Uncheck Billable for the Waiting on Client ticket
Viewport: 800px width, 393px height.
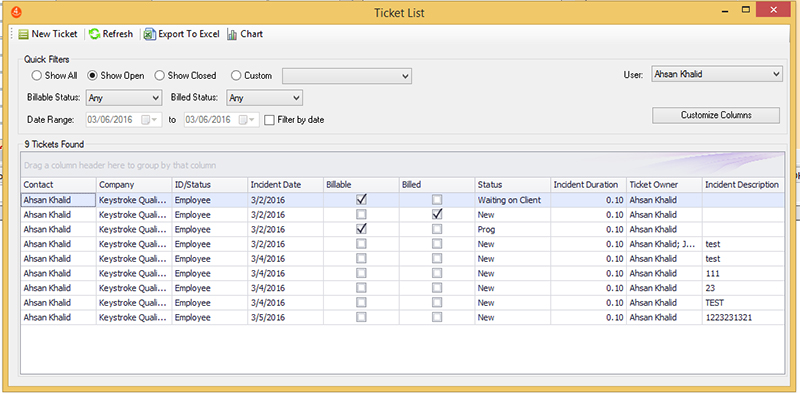362,200
